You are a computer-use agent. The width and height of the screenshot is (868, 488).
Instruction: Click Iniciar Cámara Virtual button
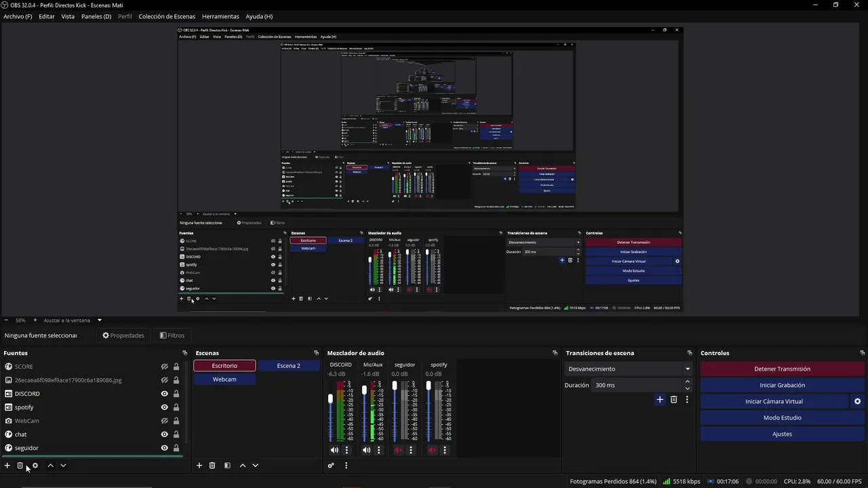point(774,401)
